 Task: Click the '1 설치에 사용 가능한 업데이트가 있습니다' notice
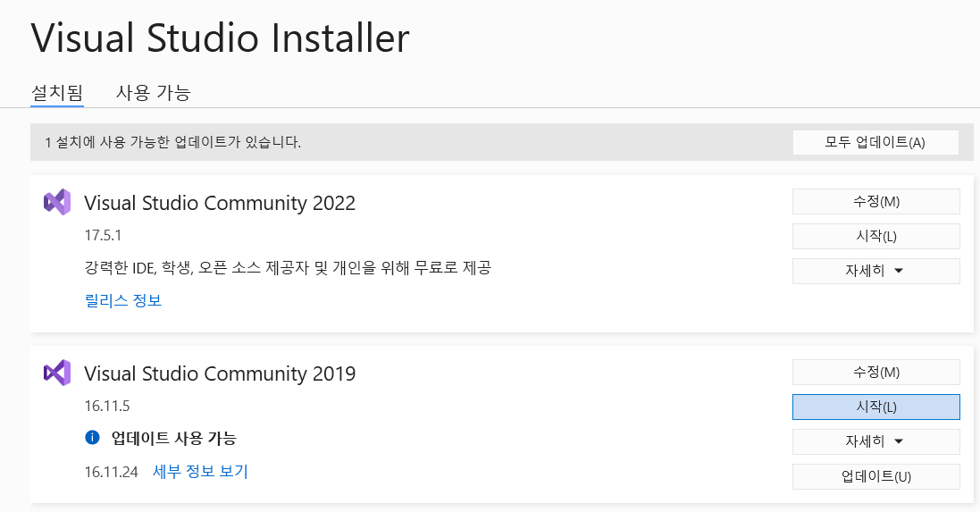coord(173,143)
